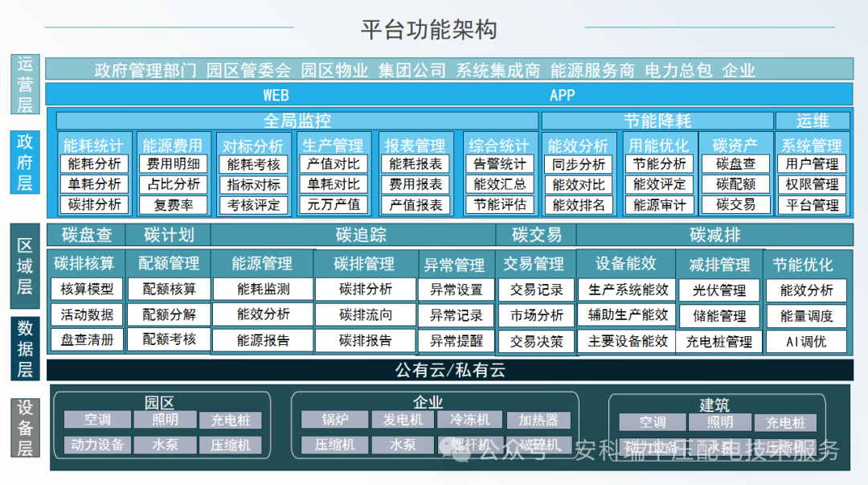Click the 碳排流向 box
The image size is (868, 485).
pyautogui.click(x=366, y=315)
